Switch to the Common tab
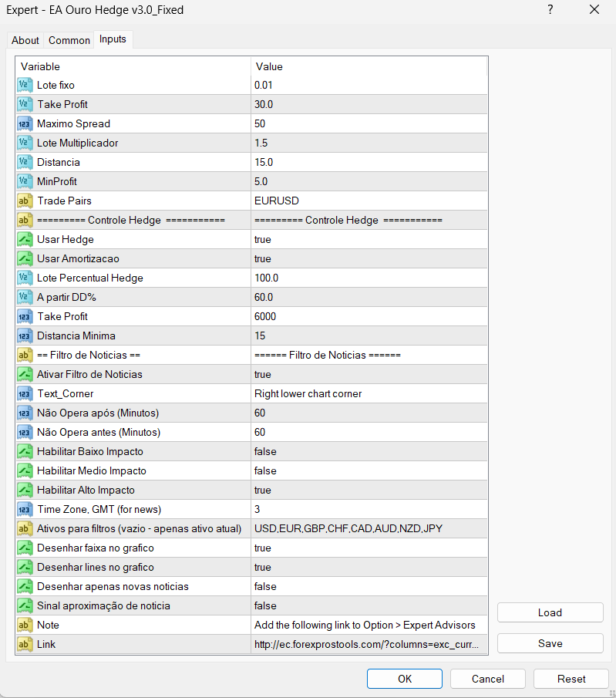This screenshot has height=698, width=616. [x=69, y=40]
